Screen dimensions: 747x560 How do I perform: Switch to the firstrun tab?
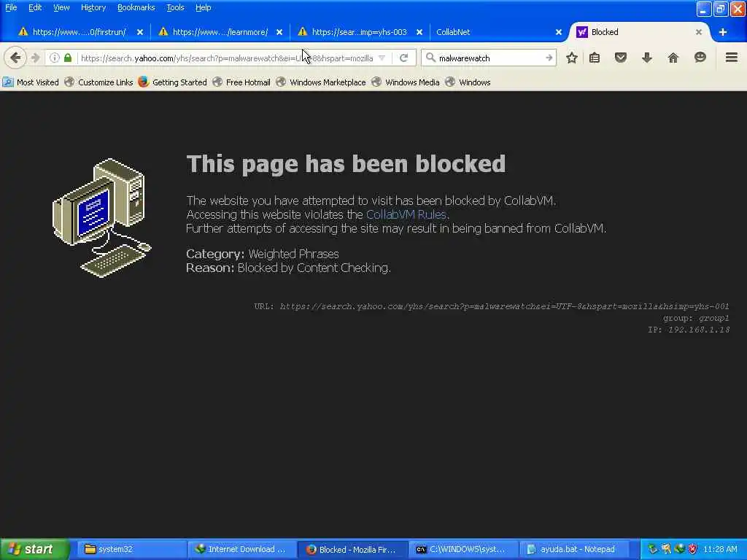(x=79, y=32)
